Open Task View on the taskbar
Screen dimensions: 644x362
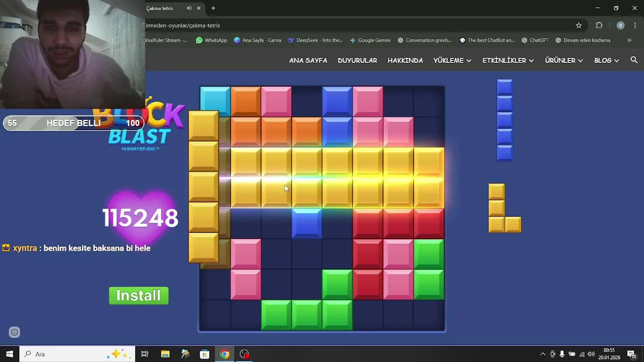coord(145,354)
